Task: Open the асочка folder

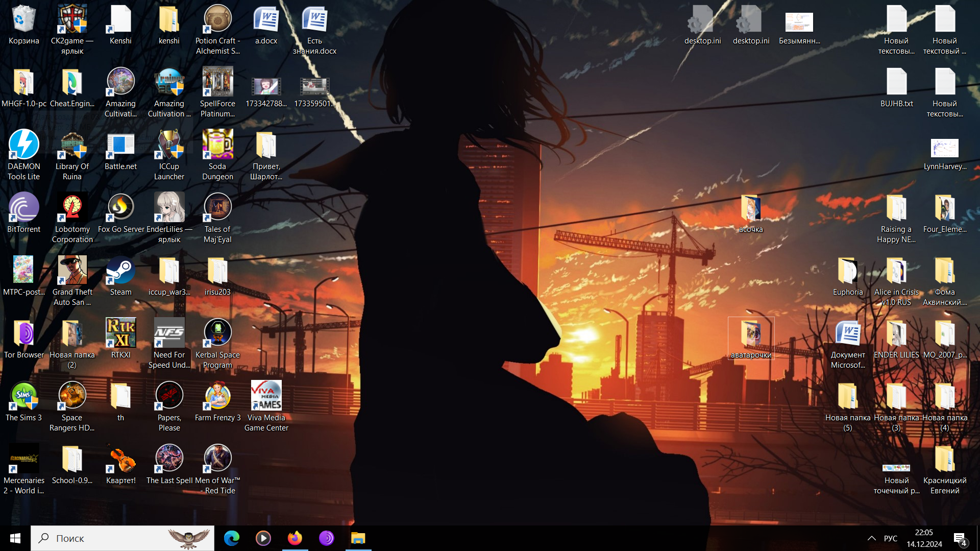Action: click(x=751, y=213)
